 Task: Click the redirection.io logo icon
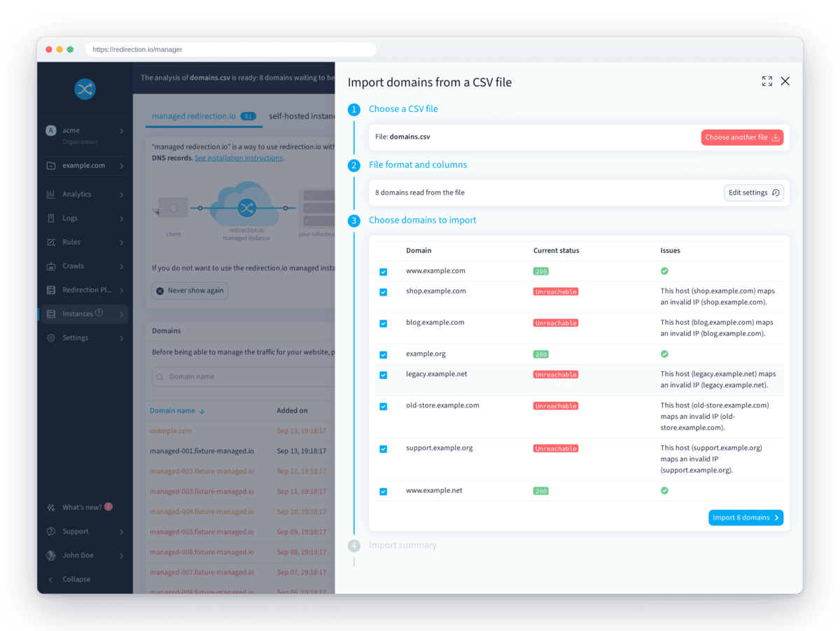click(x=85, y=89)
